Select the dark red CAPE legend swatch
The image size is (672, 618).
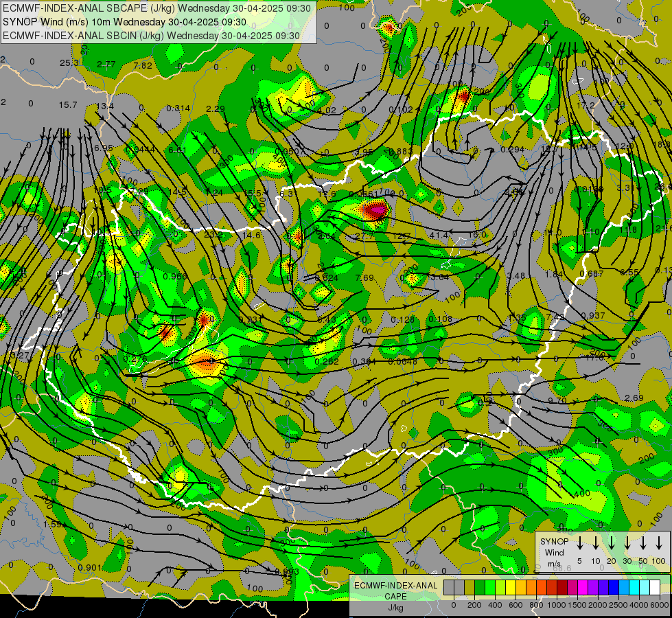coord(562,587)
